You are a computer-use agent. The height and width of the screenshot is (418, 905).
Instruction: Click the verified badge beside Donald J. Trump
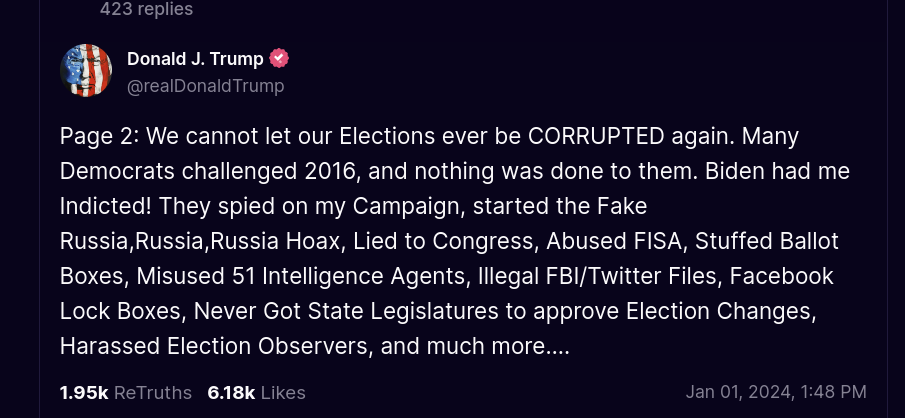280,58
